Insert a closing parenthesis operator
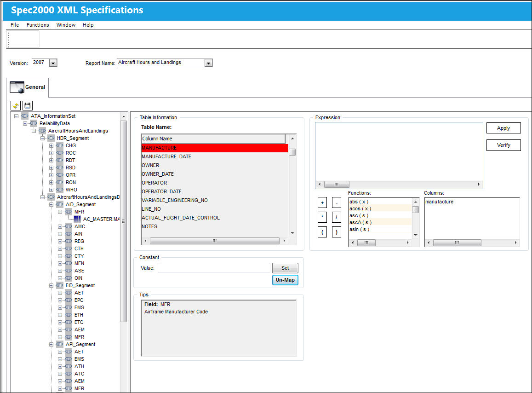 [x=336, y=232]
